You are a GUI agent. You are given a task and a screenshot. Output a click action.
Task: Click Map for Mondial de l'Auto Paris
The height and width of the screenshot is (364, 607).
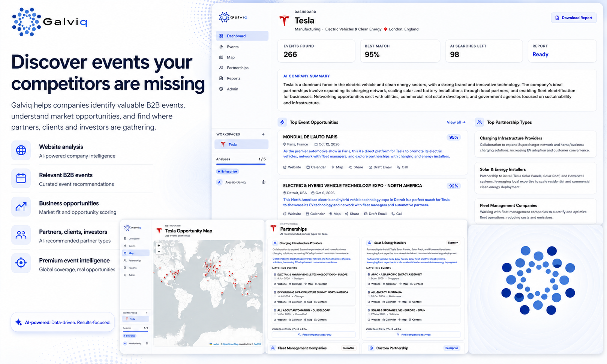click(337, 167)
